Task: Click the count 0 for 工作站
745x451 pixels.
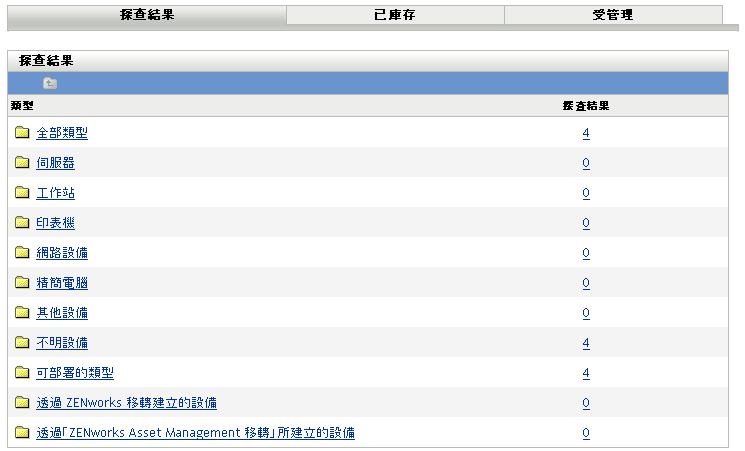Action: [x=586, y=193]
